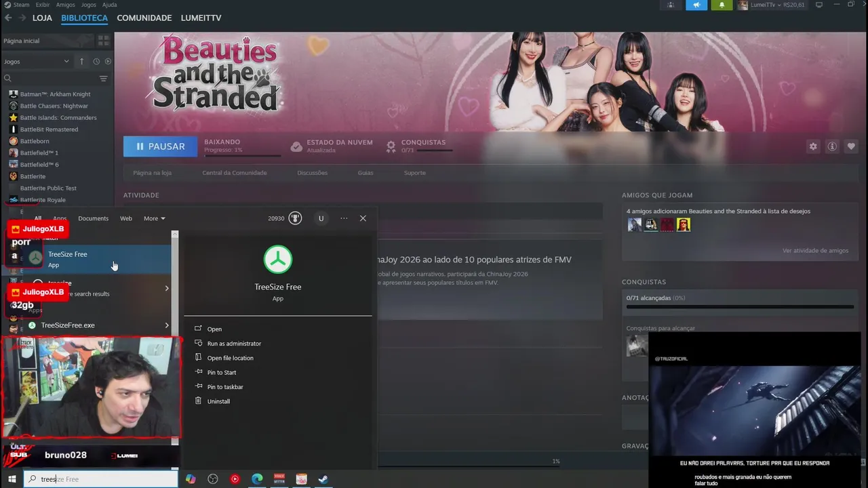This screenshot has height=488, width=868.
Task: Go back with the Steam back arrow
Action: click(x=8, y=18)
